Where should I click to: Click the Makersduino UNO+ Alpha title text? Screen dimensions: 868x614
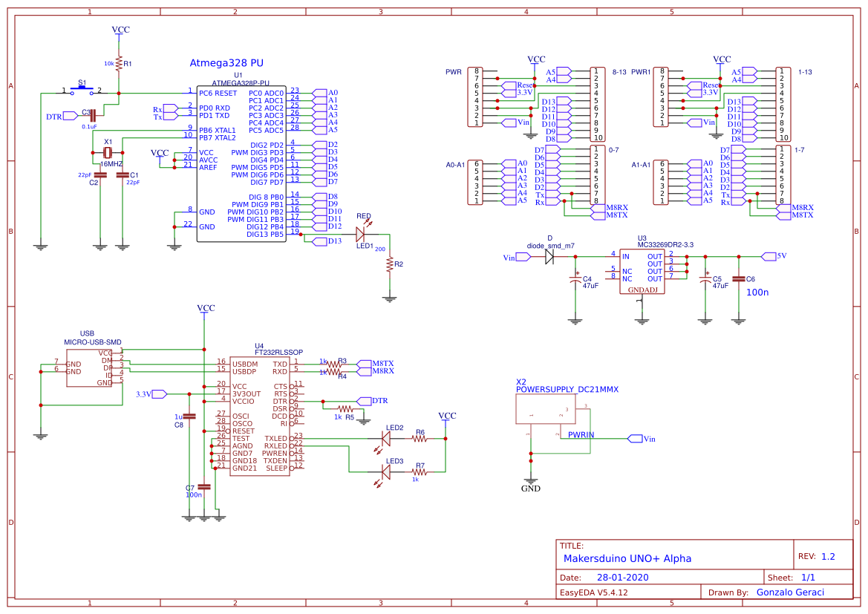coord(628,558)
